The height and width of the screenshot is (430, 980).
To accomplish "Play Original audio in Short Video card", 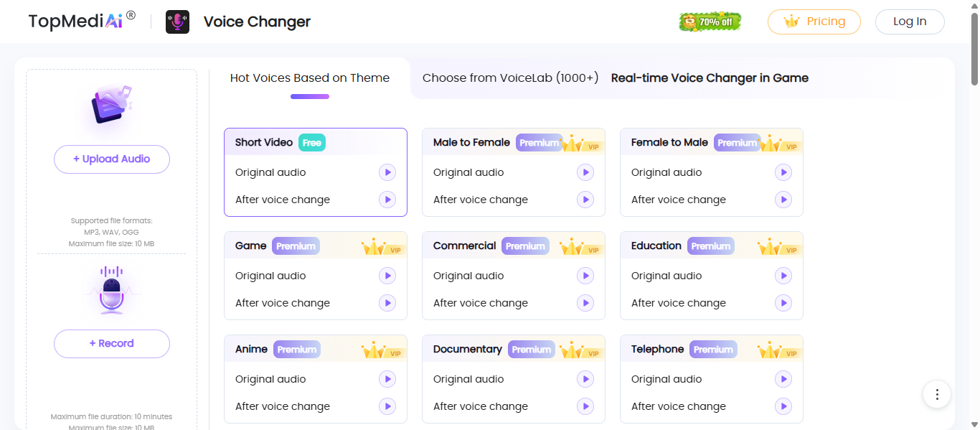I will pos(387,172).
